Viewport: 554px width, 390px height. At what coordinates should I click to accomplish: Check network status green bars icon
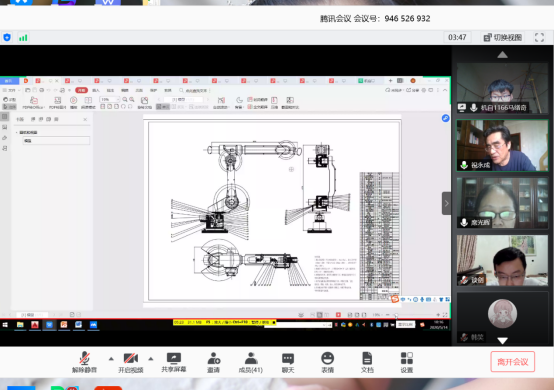tap(23, 38)
